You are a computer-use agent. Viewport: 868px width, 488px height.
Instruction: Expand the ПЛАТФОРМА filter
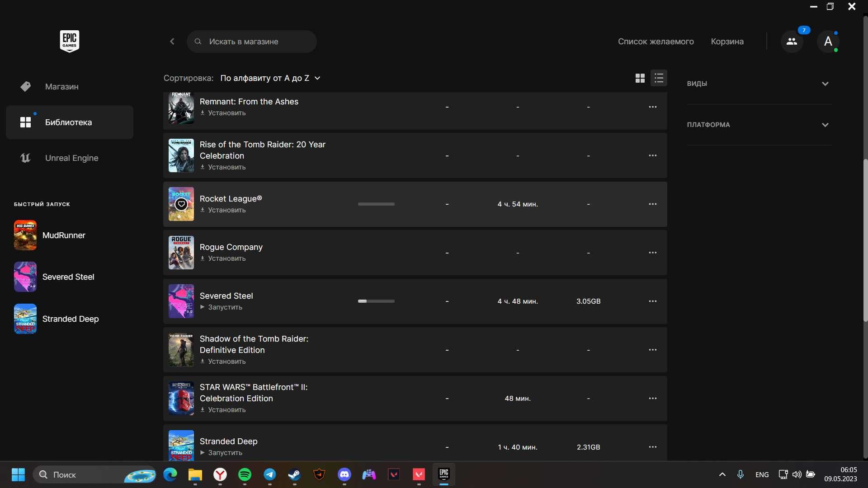[x=759, y=125]
